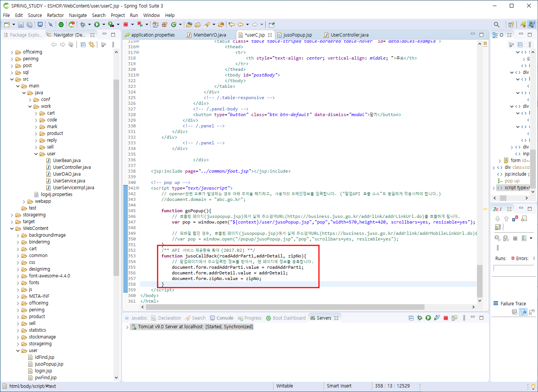Switch to the Console tab
Screen dimensions: 538x392
point(222,318)
